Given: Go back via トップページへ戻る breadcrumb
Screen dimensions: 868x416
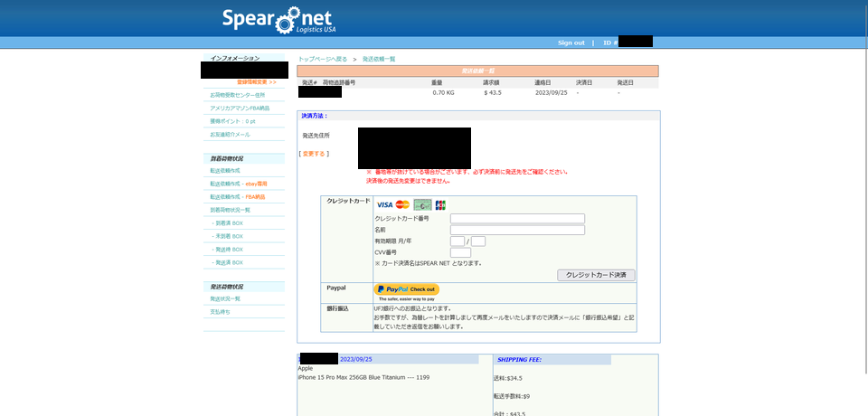Looking at the screenshot, I should click(323, 59).
